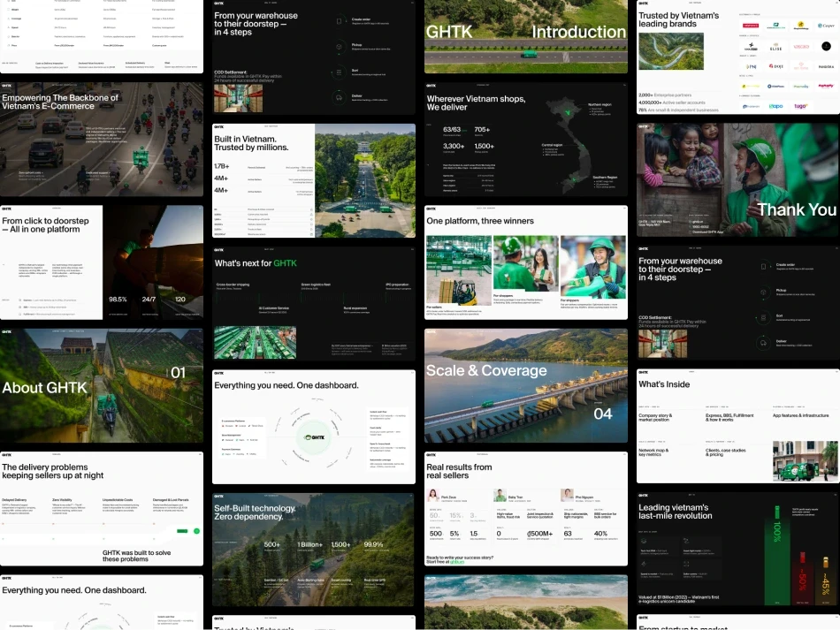
Task: Open the 'One platform, three winners' slide
Action: pos(525,262)
